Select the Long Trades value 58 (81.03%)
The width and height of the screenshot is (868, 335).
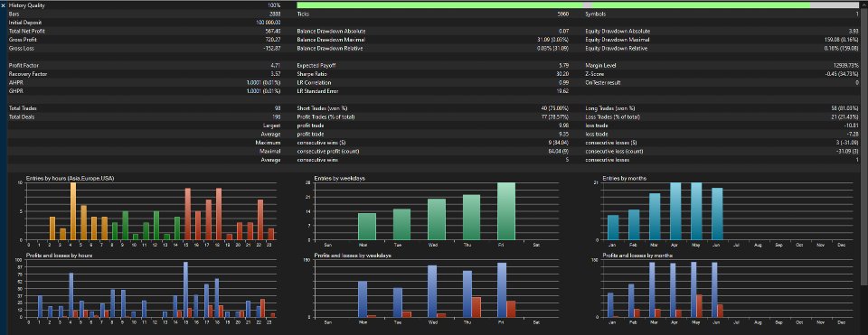844,108
